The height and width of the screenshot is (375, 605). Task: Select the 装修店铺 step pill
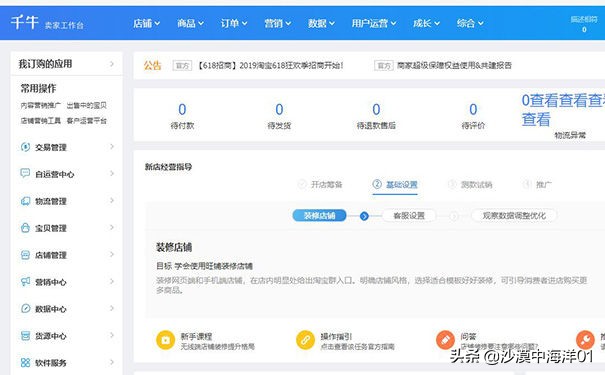(319, 216)
